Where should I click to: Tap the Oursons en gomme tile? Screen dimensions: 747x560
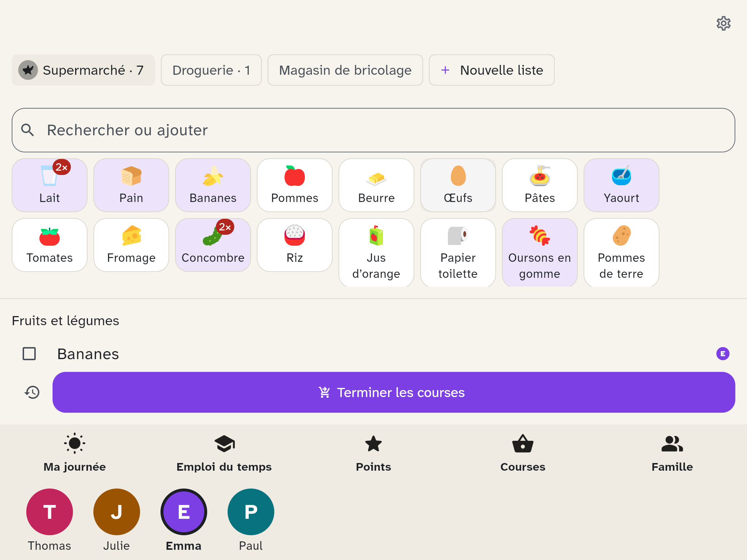coord(540,253)
